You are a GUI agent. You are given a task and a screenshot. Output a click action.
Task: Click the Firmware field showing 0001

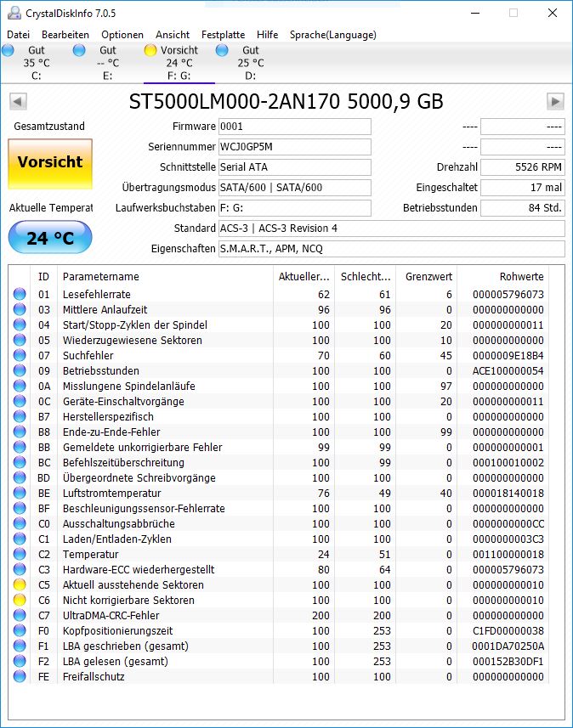click(x=295, y=127)
